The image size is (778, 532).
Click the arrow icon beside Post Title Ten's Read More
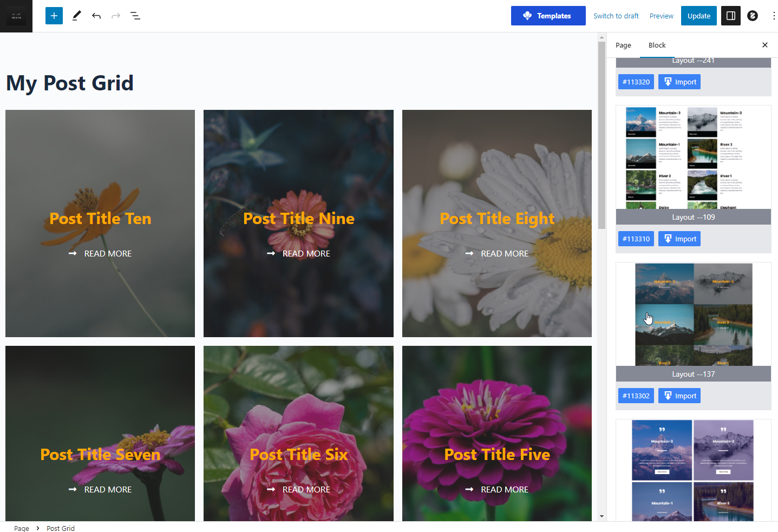pos(73,253)
